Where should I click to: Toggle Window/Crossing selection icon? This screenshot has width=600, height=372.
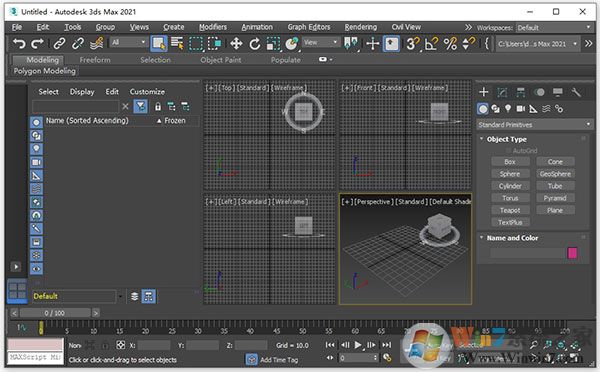214,44
